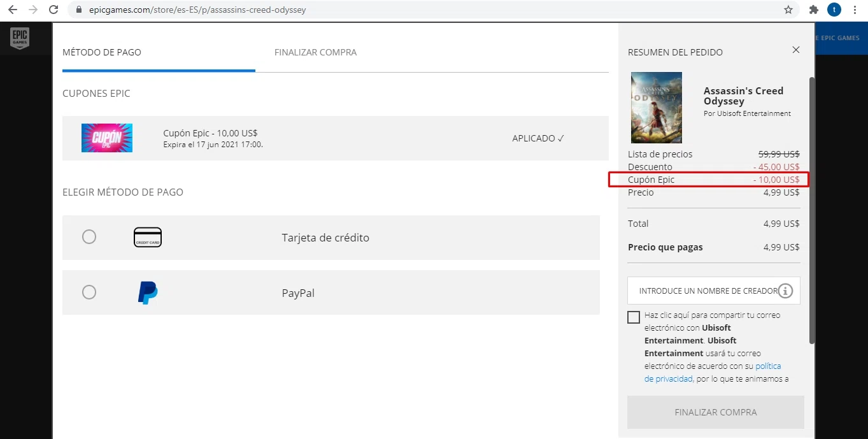Click the Elegir método de pago heading
Image resolution: width=868 pixels, height=439 pixels.
(123, 192)
